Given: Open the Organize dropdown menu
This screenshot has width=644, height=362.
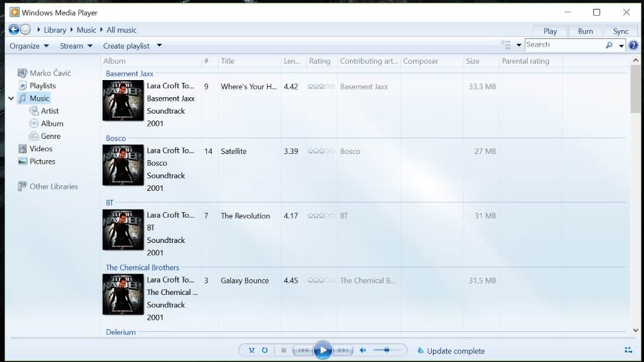Looking at the screenshot, I should click(x=29, y=46).
